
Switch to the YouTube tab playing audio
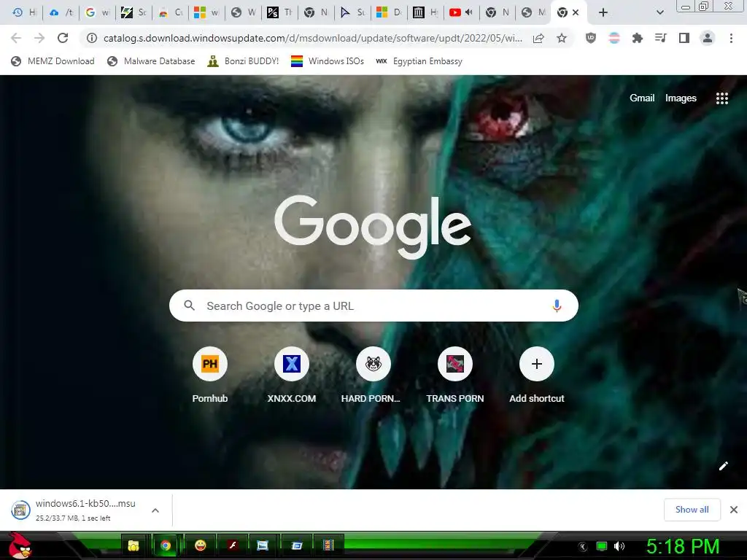(461, 12)
